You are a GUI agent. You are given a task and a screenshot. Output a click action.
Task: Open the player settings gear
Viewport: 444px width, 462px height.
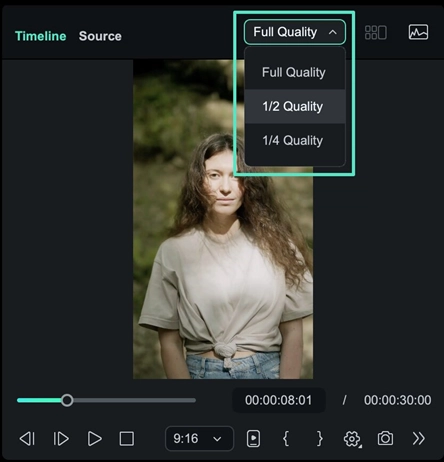pyautogui.click(x=352, y=439)
